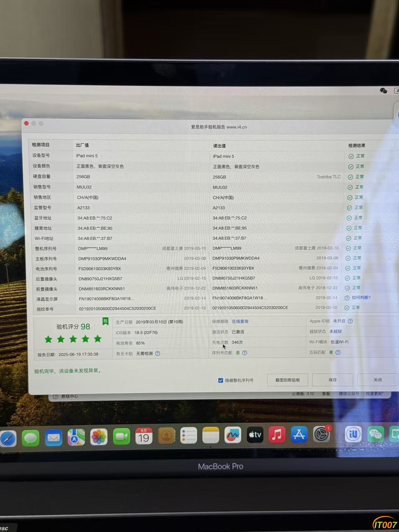
Task: Click the window title 爱思助手验机报告 www.i4.cn
Action: 219,127
